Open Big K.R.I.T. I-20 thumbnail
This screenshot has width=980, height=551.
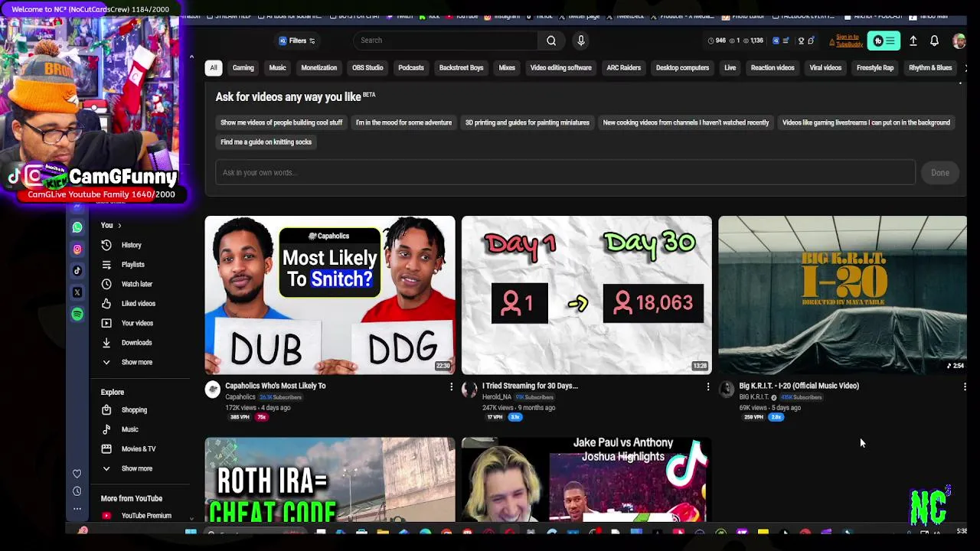843,295
